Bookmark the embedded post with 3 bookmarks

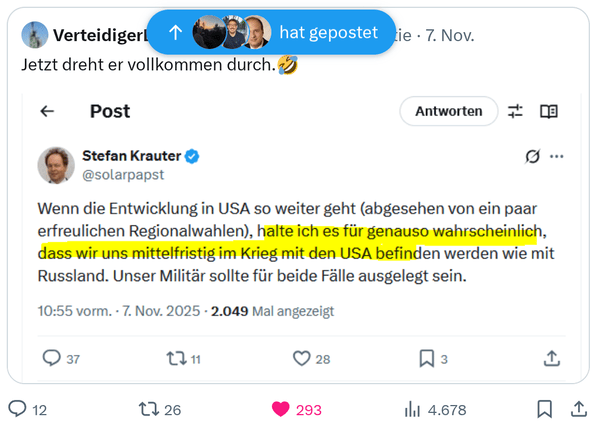pos(427,357)
